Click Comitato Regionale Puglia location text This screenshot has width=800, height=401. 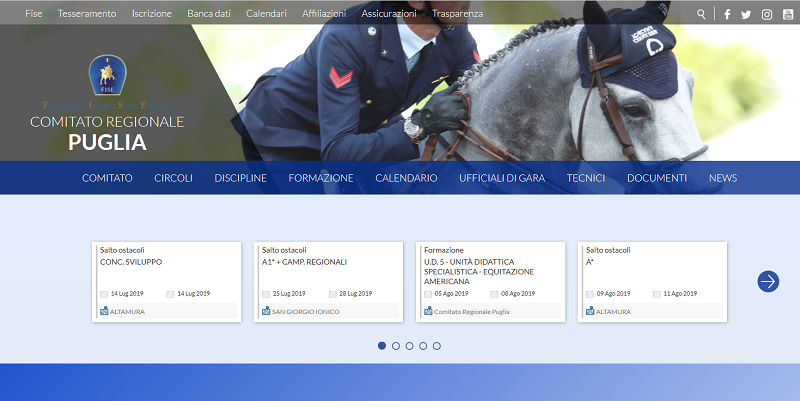coord(472,311)
